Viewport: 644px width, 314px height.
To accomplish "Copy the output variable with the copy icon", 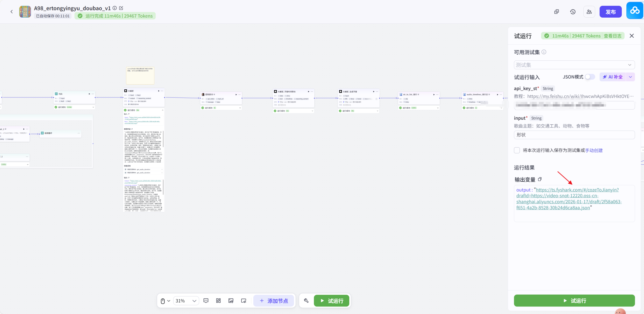I will [540, 179].
